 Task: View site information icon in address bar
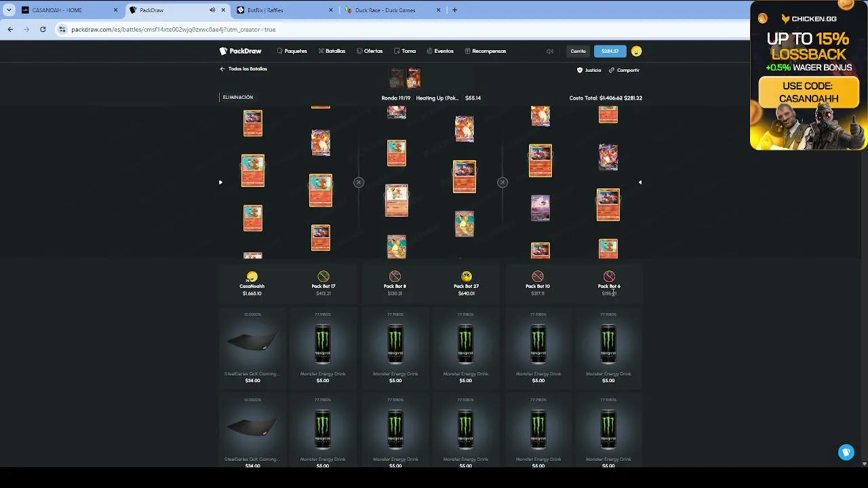[x=63, y=29]
